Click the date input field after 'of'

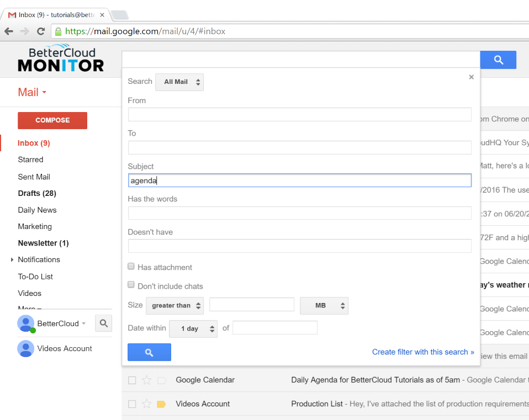click(275, 328)
